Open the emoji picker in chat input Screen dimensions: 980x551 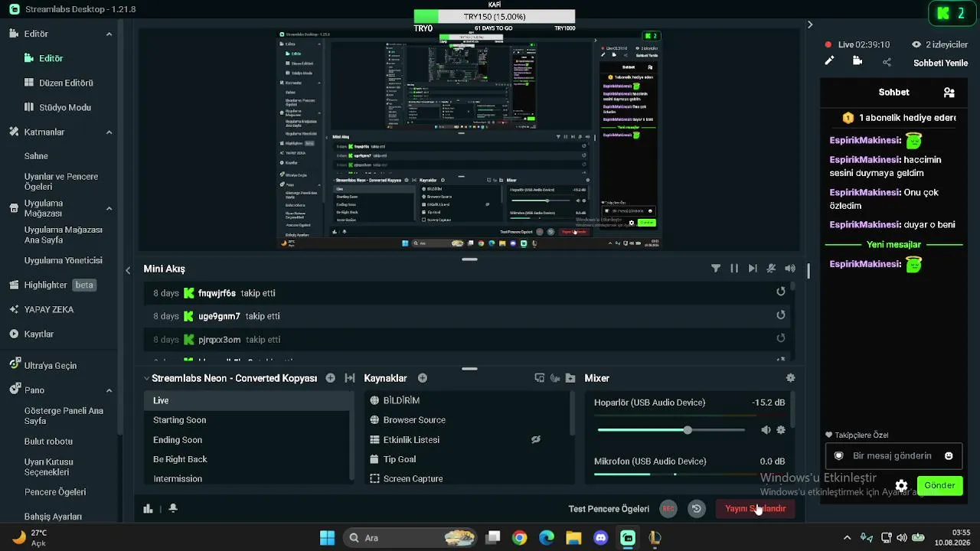[949, 456]
